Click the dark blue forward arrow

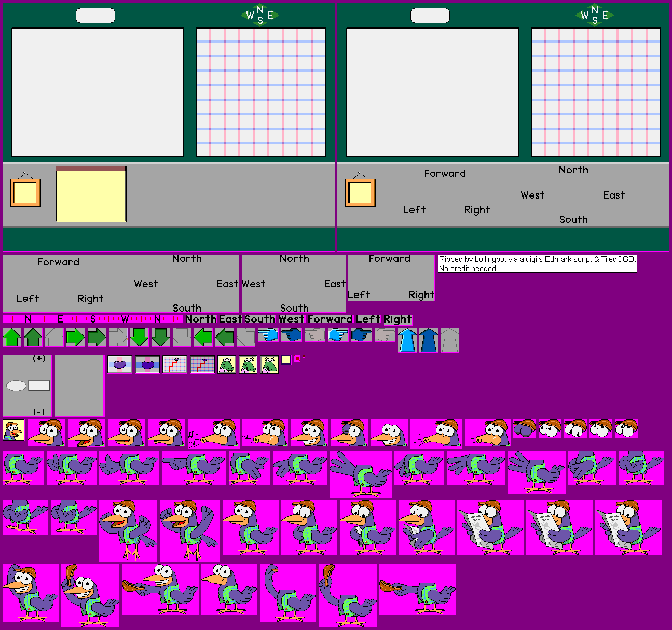(x=429, y=340)
